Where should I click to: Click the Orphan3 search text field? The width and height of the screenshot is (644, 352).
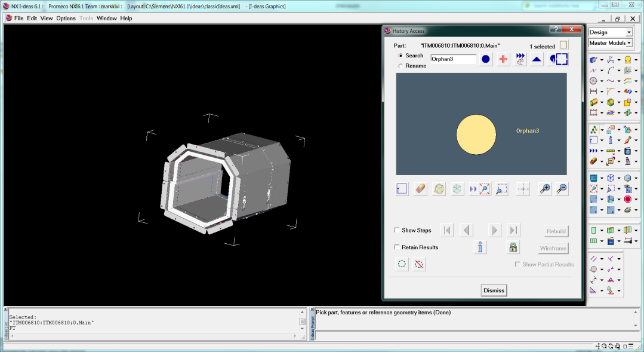pos(454,59)
